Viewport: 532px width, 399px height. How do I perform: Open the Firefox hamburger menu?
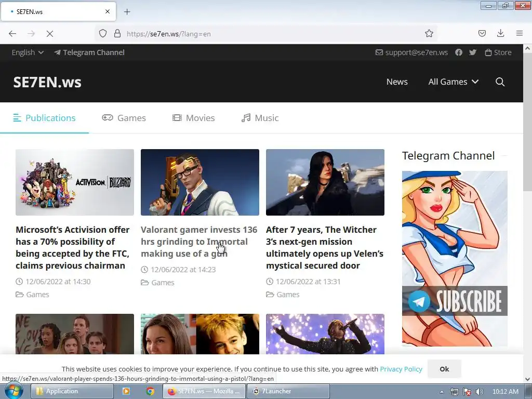520,33
